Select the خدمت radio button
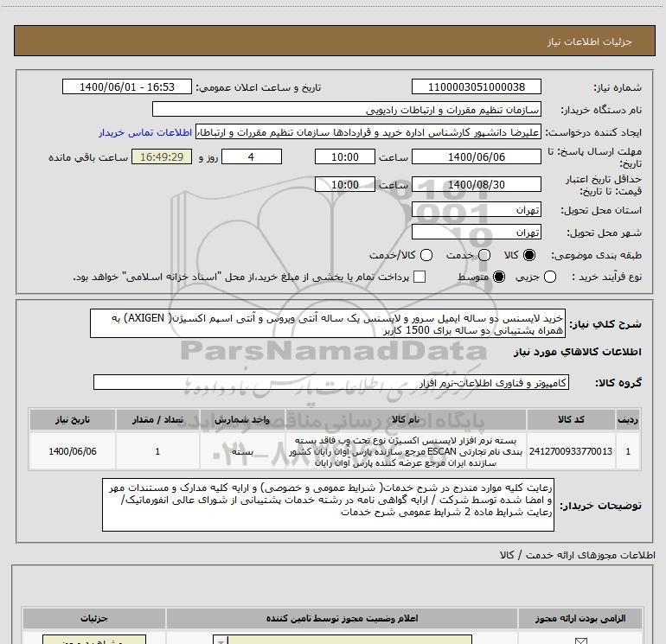The width and height of the screenshot is (666, 644). (x=484, y=255)
